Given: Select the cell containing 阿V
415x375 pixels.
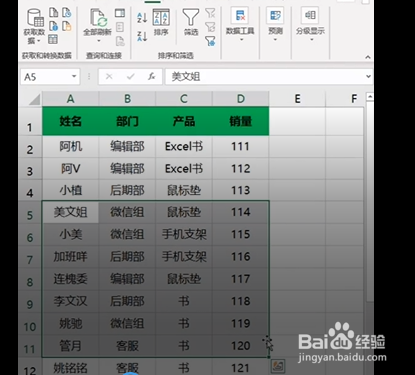Looking at the screenshot, I should pyautogui.click(x=70, y=168).
